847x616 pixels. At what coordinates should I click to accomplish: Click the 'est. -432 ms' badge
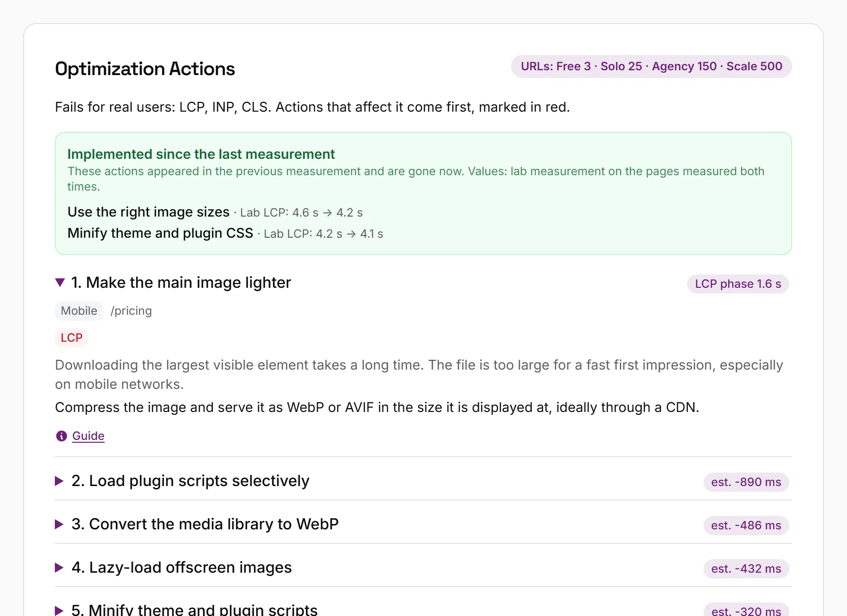pyautogui.click(x=746, y=569)
